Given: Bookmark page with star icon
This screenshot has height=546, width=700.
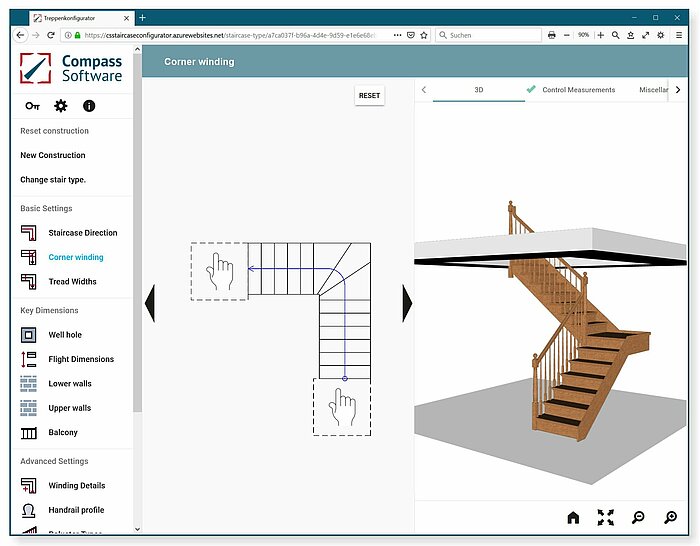Looking at the screenshot, I should [x=424, y=35].
